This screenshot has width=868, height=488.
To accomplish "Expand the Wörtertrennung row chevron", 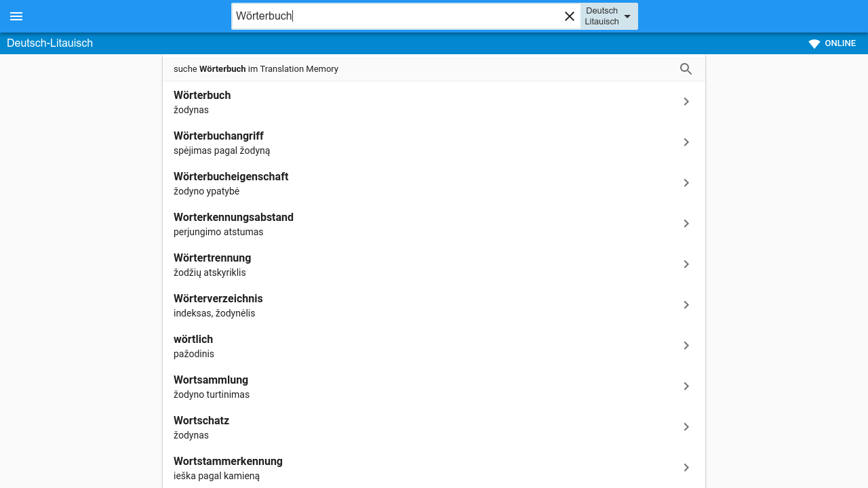I will point(686,264).
